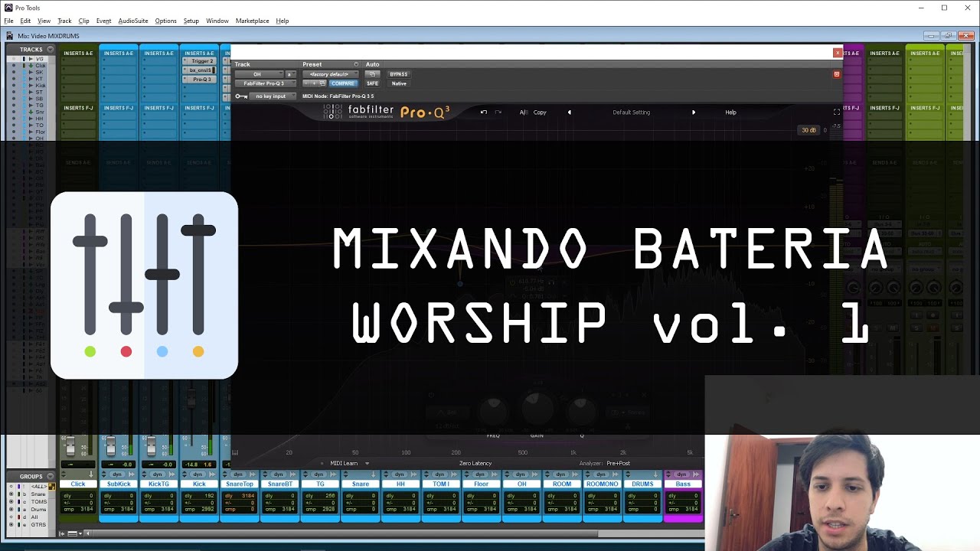This screenshot has height=551, width=980.
Task: Toggle enable dot for GTRS group
Action: tap(11, 525)
